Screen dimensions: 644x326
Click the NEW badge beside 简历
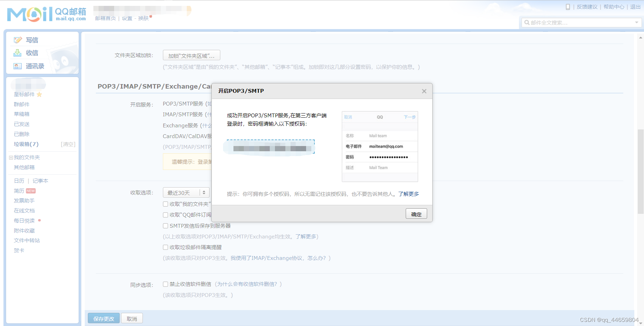click(x=31, y=191)
